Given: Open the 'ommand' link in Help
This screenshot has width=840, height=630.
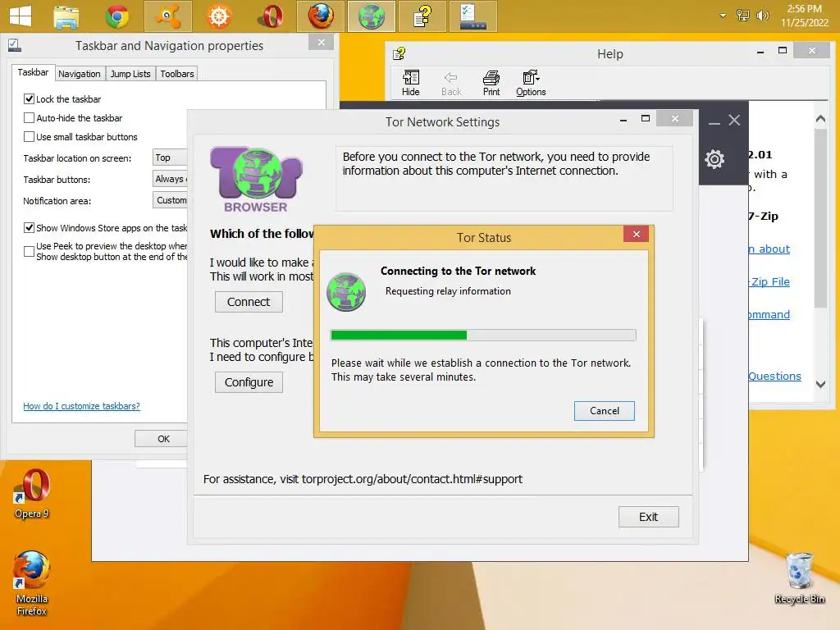Looking at the screenshot, I should (x=769, y=314).
